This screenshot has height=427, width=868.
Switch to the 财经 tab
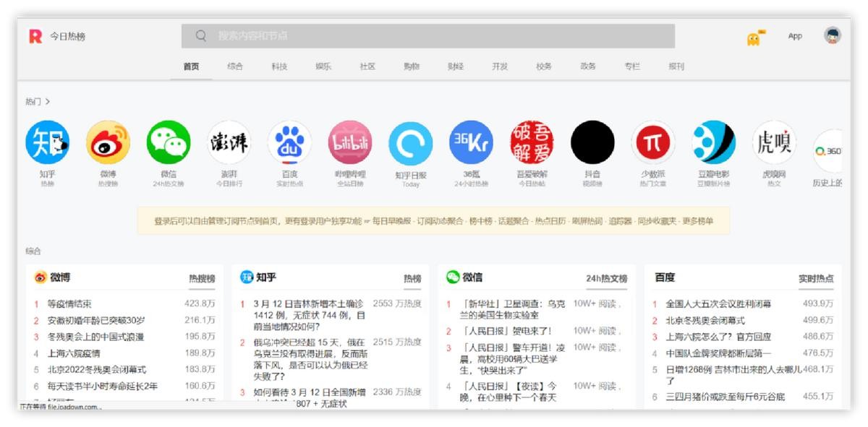pos(456,66)
